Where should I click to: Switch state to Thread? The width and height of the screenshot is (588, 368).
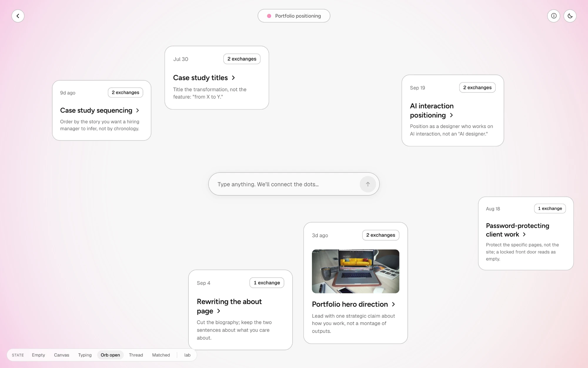point(136,355)
